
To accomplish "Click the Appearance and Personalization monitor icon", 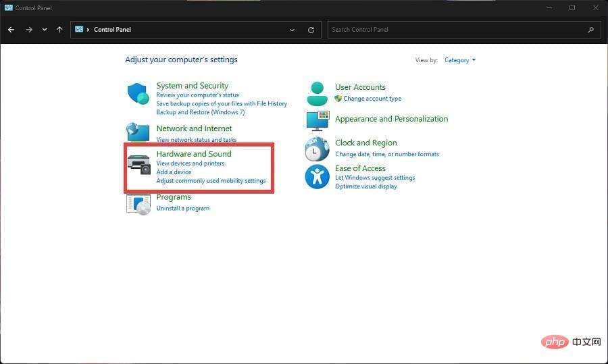I will tap(318, 121).
